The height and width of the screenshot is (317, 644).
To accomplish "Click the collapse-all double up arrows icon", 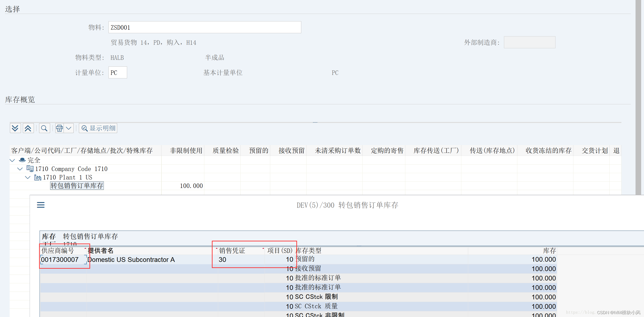I will (x=28, y=128).
